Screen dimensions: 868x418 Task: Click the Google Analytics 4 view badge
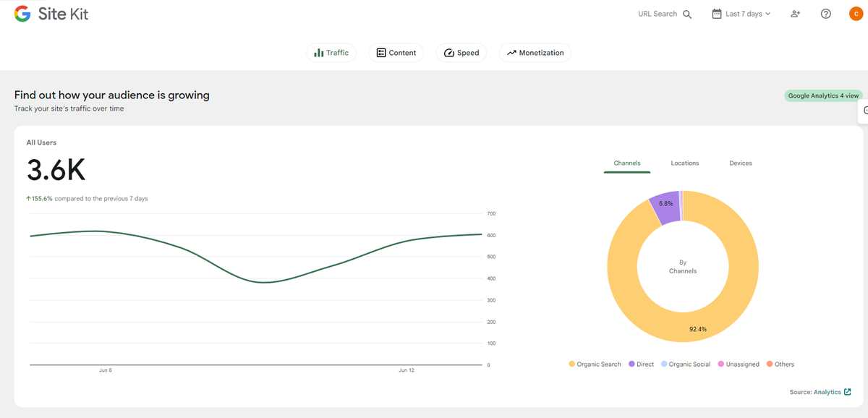(824, 95)
